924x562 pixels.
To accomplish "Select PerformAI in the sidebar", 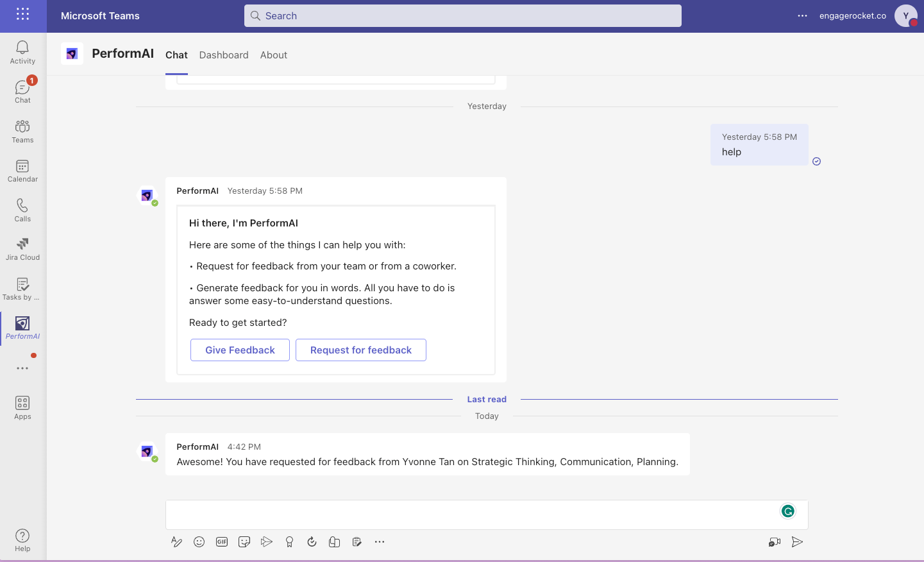I will [x=22, y=328].
